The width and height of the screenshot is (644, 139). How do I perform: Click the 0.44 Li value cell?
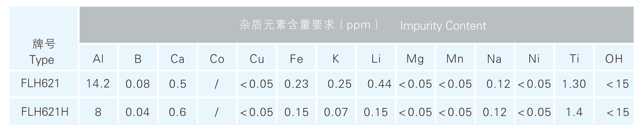(379, 84)
